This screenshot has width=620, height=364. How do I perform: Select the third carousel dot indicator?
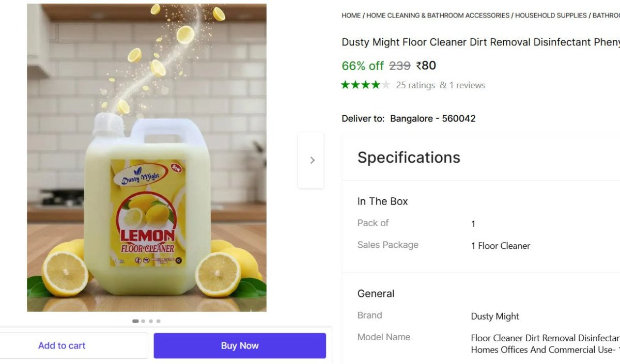tap(151, 321)
